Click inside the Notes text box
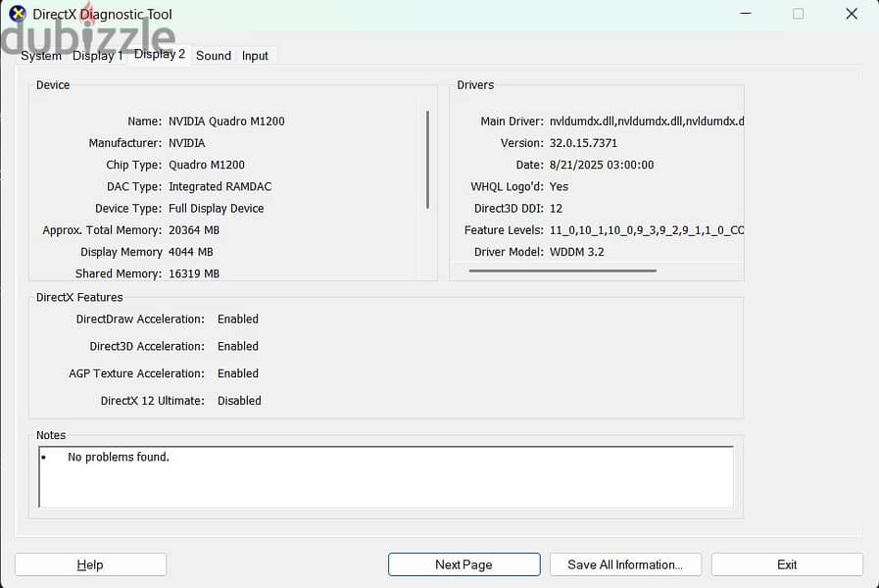879x588 pixels. pos(386,477)
